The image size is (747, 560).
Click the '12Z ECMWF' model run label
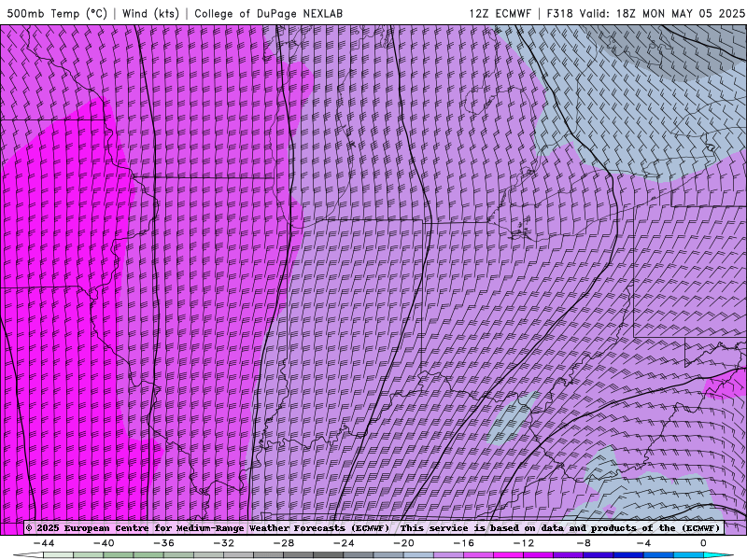(500, 13)
